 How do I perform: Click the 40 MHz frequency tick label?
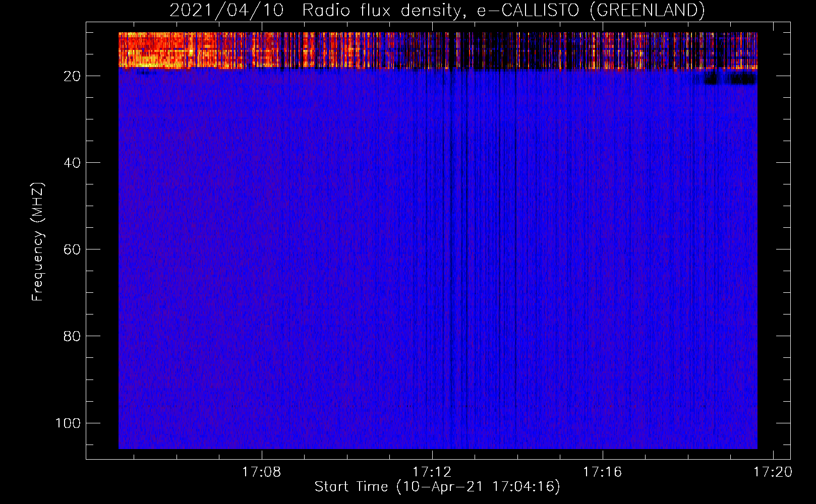(72, 163)
